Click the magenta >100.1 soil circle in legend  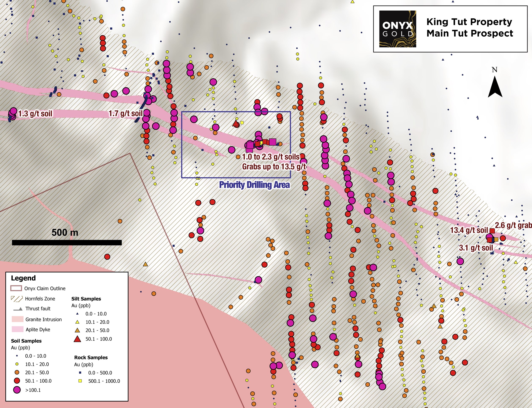(17, 390)
